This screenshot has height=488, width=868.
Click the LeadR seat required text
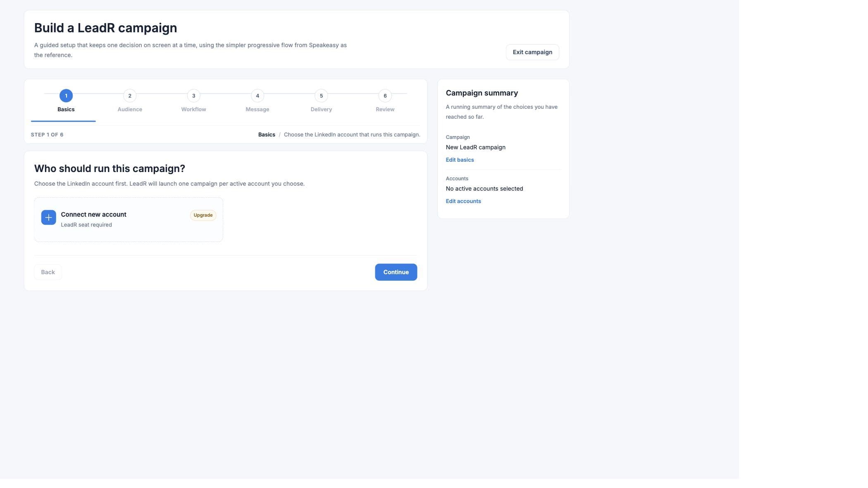pyautogui.click(x=86, y=225)
